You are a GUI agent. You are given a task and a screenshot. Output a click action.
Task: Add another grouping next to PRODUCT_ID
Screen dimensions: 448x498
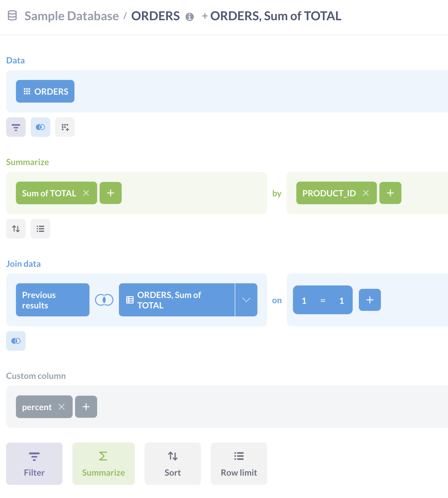pyautogui.click(x=390, y=193)
